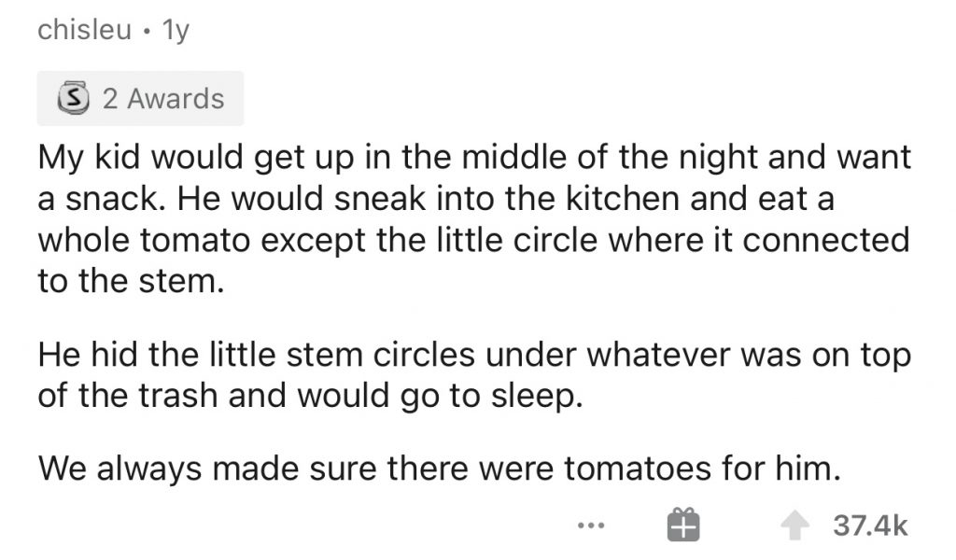Click the word "Awards" in the badge

176,98
